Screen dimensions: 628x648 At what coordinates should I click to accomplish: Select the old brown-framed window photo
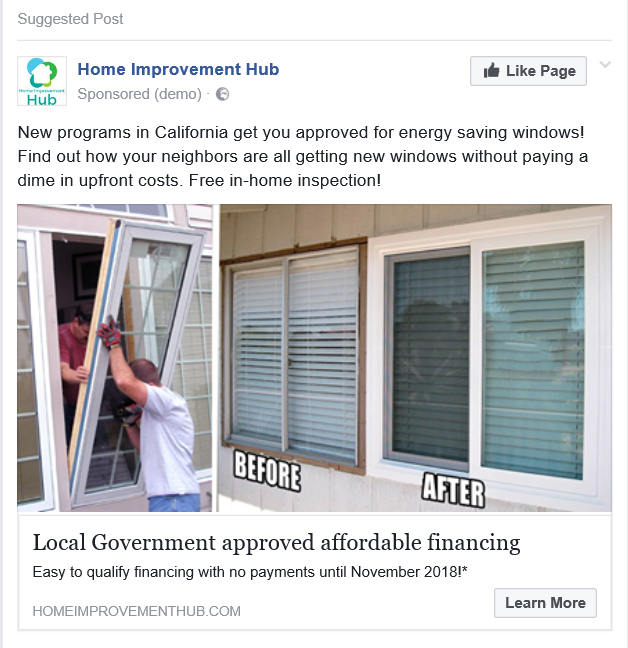point(294,357)
